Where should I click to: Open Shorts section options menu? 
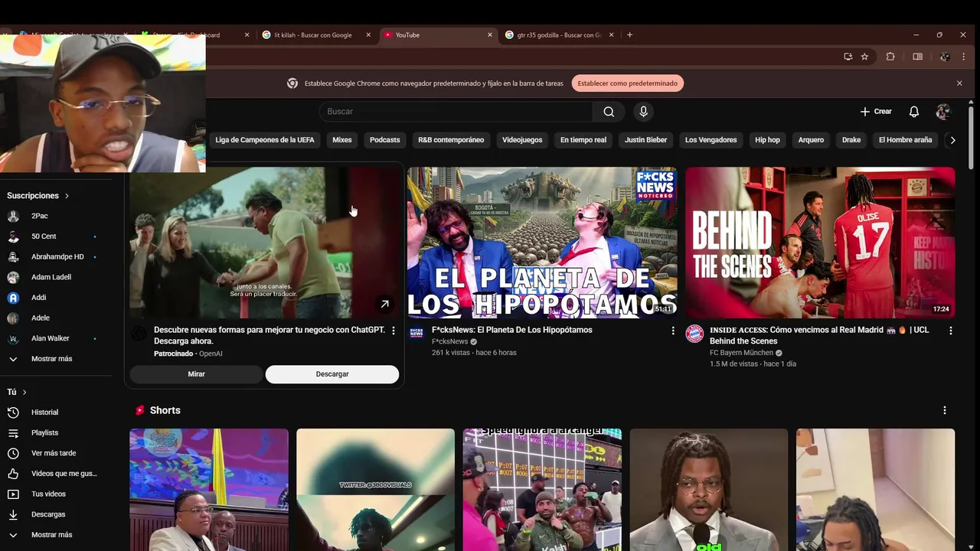[944, 410]
